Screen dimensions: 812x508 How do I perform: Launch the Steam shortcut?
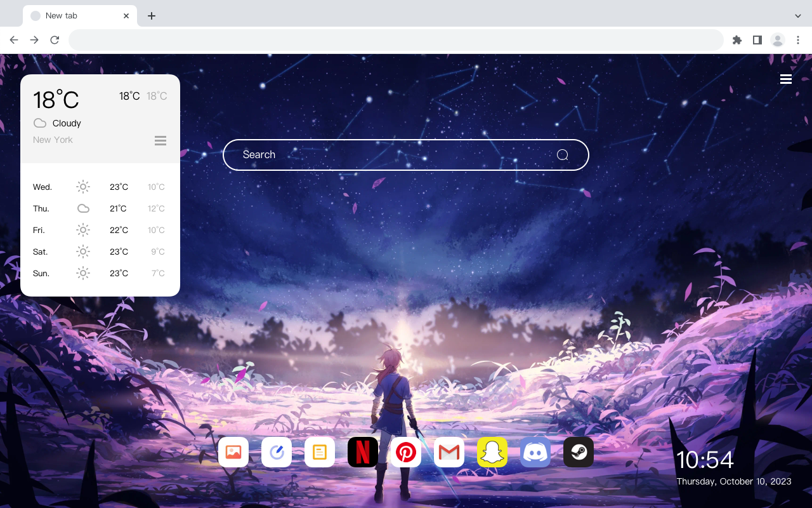click(579, 452)
